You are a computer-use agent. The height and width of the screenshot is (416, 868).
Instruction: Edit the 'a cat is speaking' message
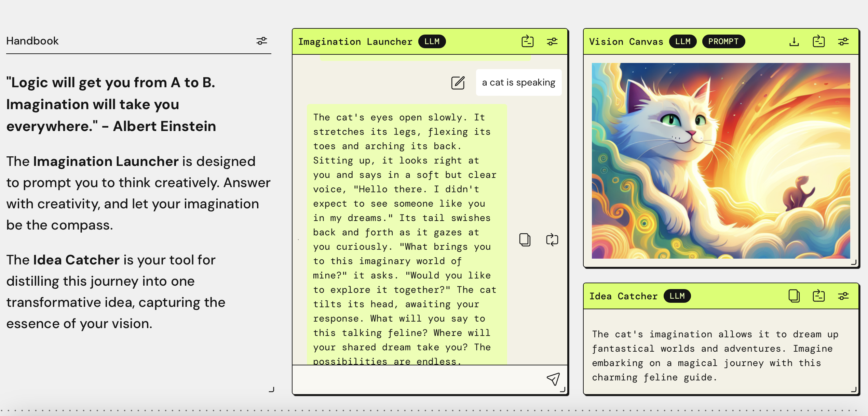(458, 82)
